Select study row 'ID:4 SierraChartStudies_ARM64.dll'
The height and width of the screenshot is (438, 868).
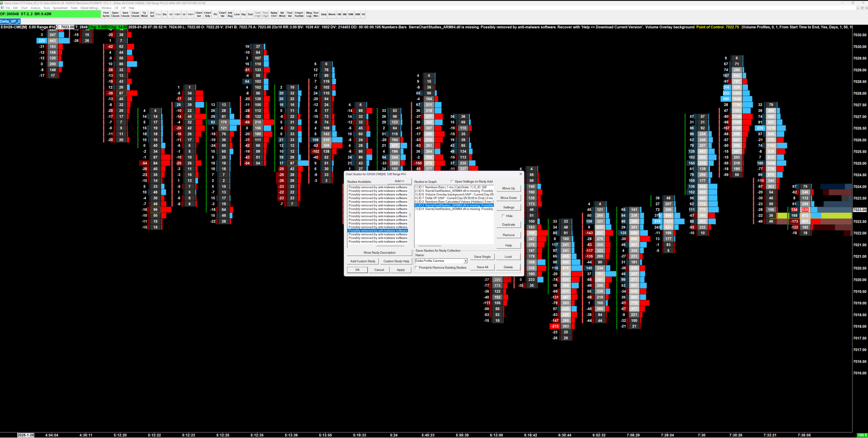454,209
